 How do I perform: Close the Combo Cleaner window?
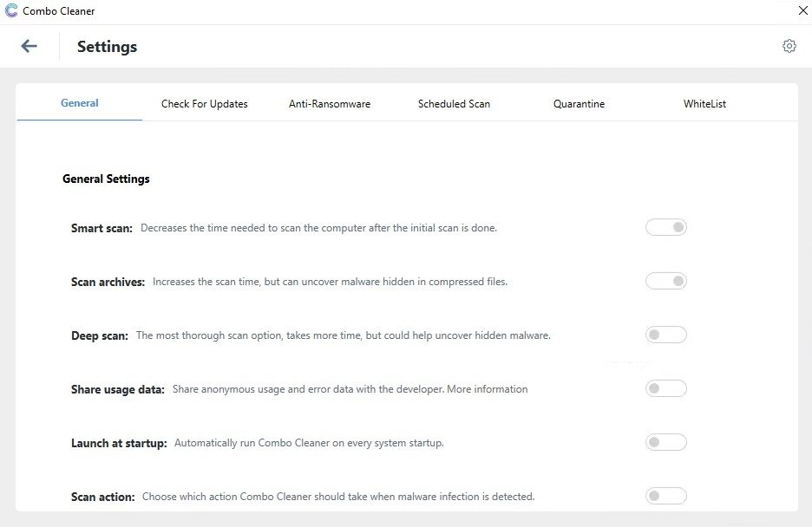pos(802,10)
